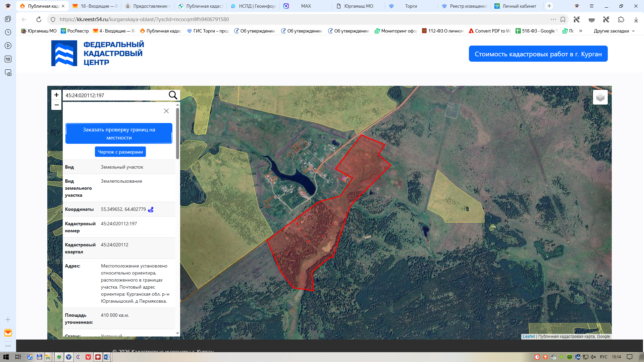
Task: Expand the hidden bookmarks chevron
Action: (581, 31)
